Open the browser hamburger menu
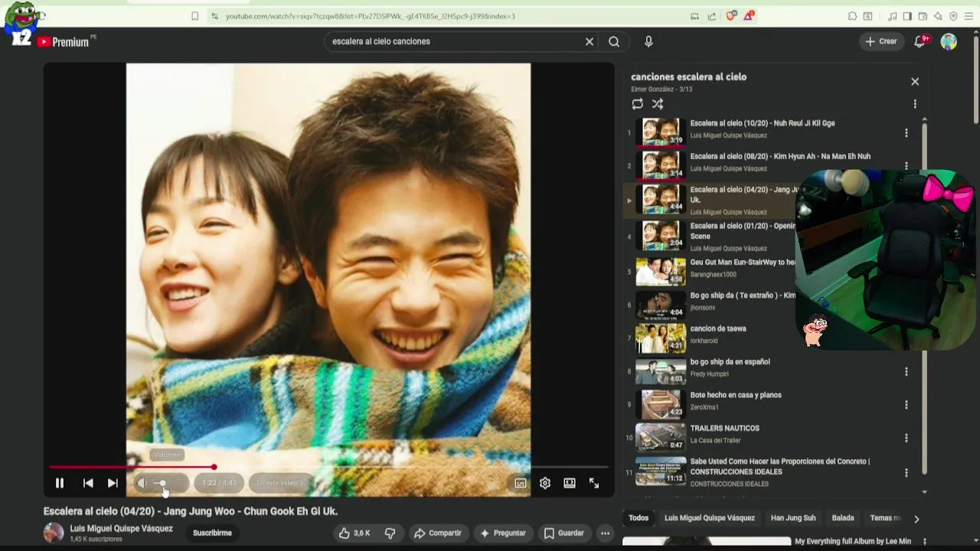Image resolution: width=980 pixels, height=551 pixels. click(969, 16)
